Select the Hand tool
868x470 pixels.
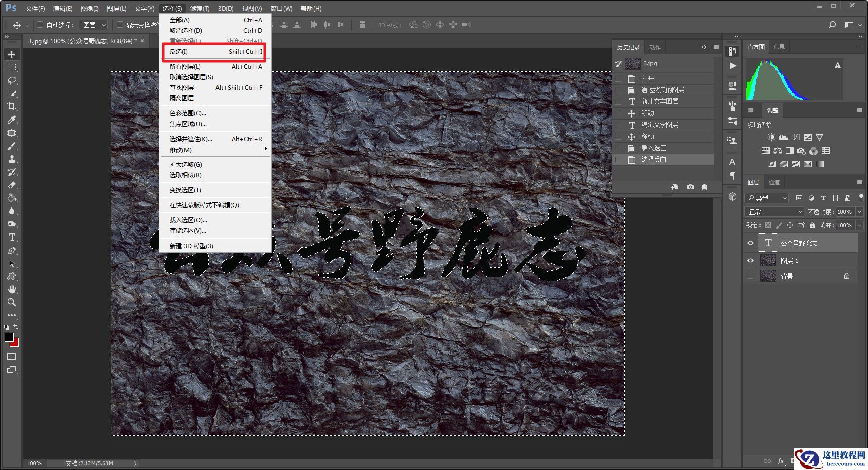[11, 289]
